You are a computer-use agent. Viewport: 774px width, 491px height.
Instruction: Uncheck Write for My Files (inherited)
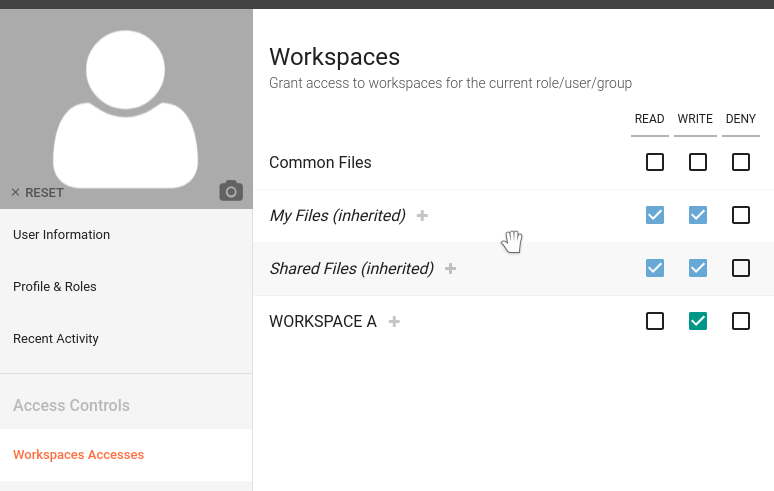coord(697,215)
